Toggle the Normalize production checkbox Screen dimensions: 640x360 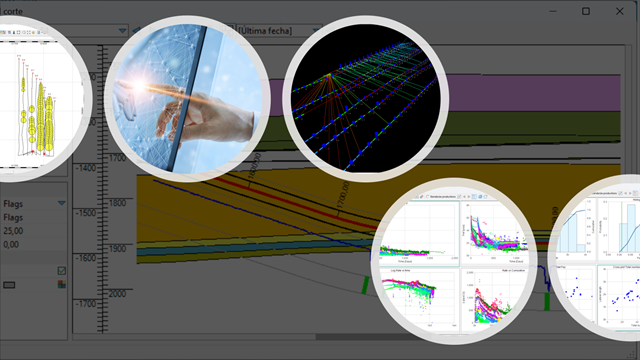pos(427,197)
